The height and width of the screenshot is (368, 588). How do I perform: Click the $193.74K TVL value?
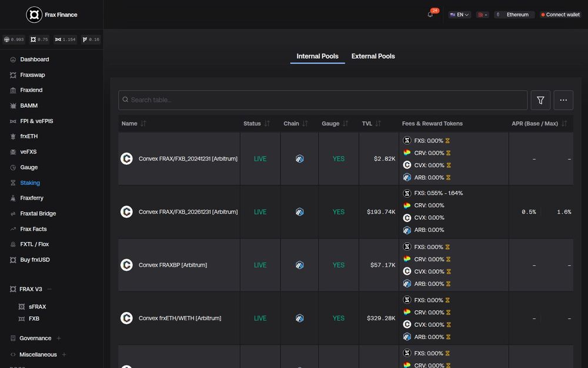(x=381, y=212)
